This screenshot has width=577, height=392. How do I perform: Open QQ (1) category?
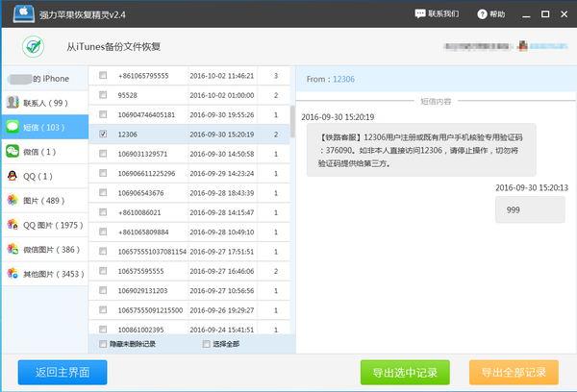click(x=45, y=176)
